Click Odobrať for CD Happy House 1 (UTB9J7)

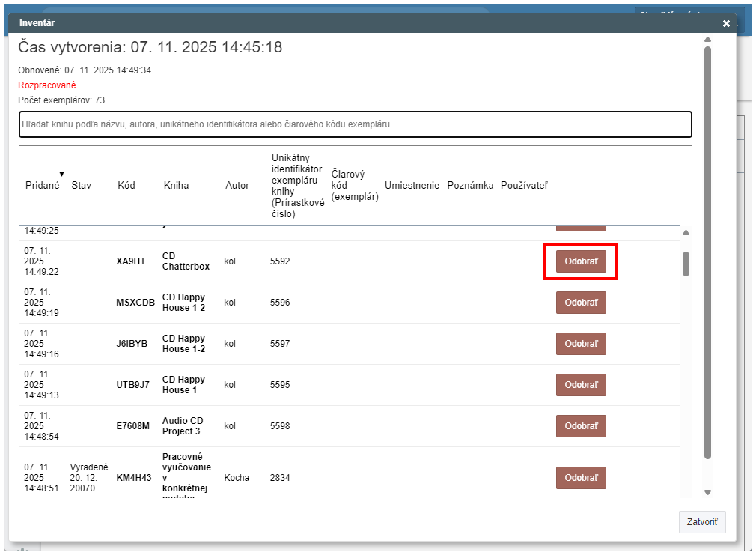pyautogui.click(x=581, y=385)
